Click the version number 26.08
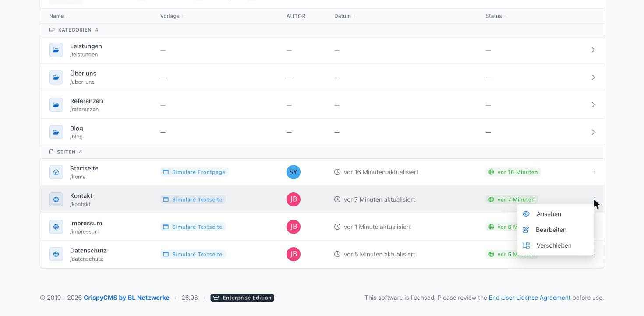Viewport: 644px width, 316px height. (190, 298)
